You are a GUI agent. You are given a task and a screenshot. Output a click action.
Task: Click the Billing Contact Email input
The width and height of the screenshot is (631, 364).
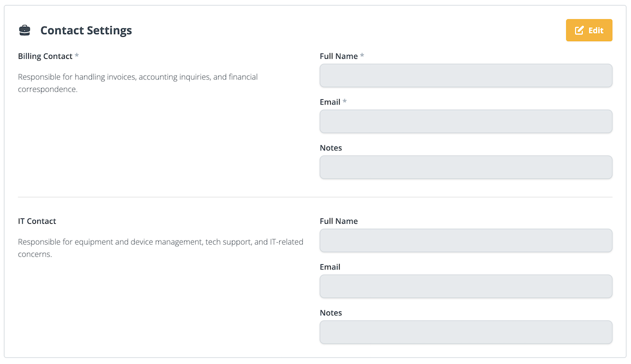[465, 121]
